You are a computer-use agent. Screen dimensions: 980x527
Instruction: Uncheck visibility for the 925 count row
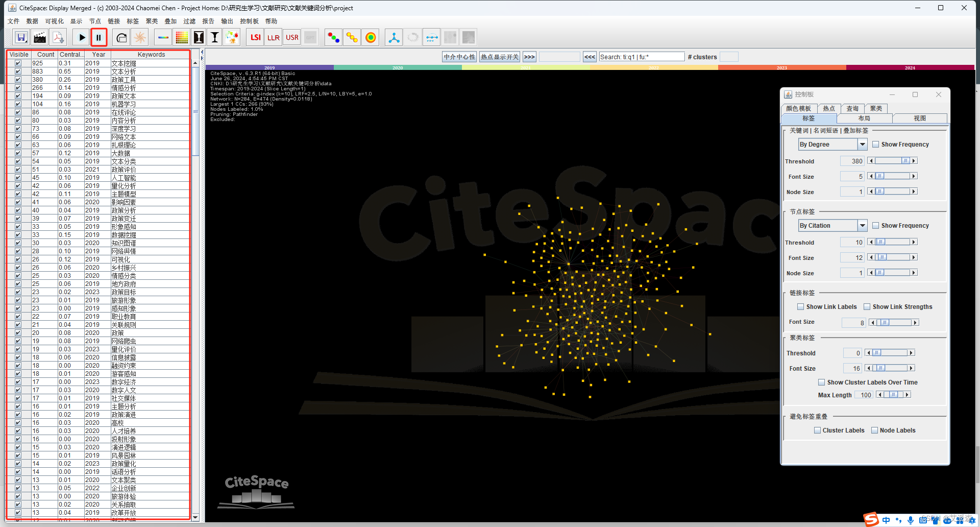coord(18,63)
